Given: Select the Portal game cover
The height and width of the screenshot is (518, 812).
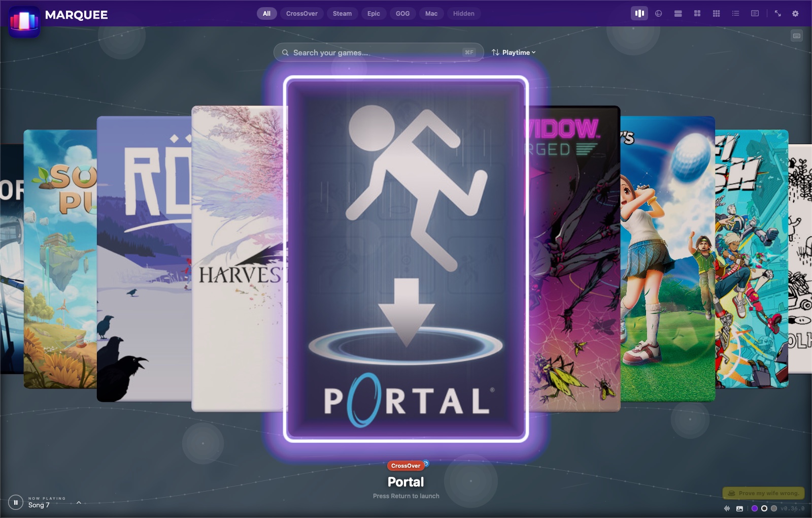Looking at the screenshot, I should (x=406, y=259).
